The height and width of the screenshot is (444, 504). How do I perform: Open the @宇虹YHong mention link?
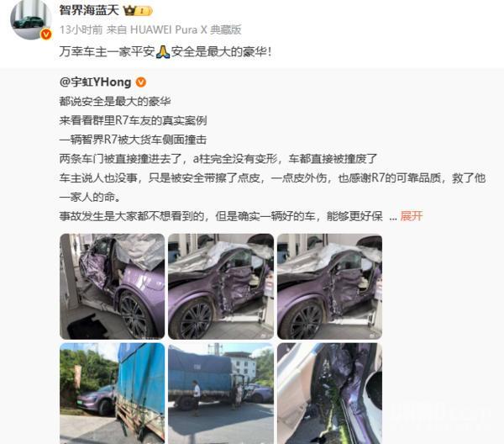[x=95, y=82]
